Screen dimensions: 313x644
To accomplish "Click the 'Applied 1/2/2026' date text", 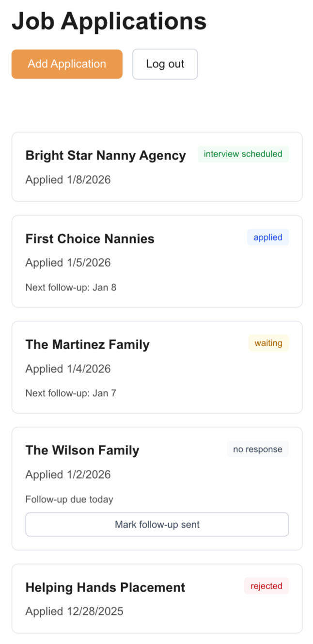I will pos(68,474).
